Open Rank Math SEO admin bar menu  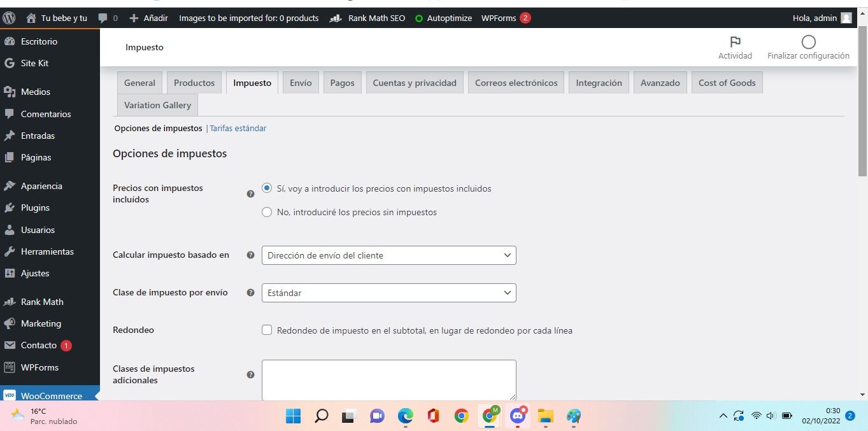pos(367,18)
